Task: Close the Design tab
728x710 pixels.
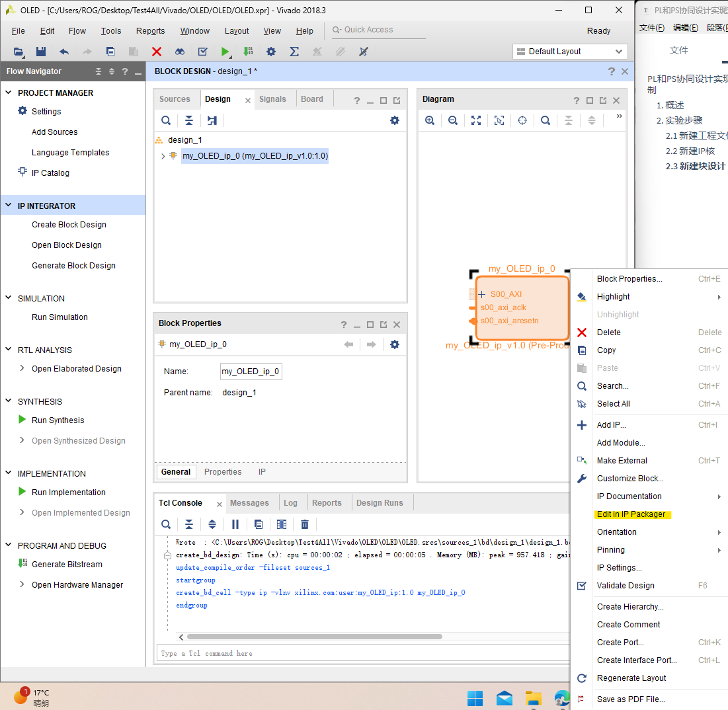Action: tap(248, 100)
